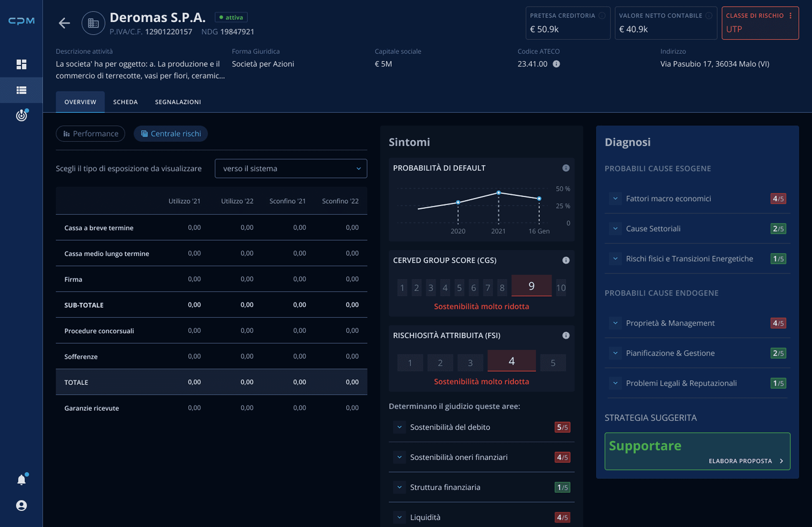
Task: Open the Segnalazioni tab
Action: 178,102
